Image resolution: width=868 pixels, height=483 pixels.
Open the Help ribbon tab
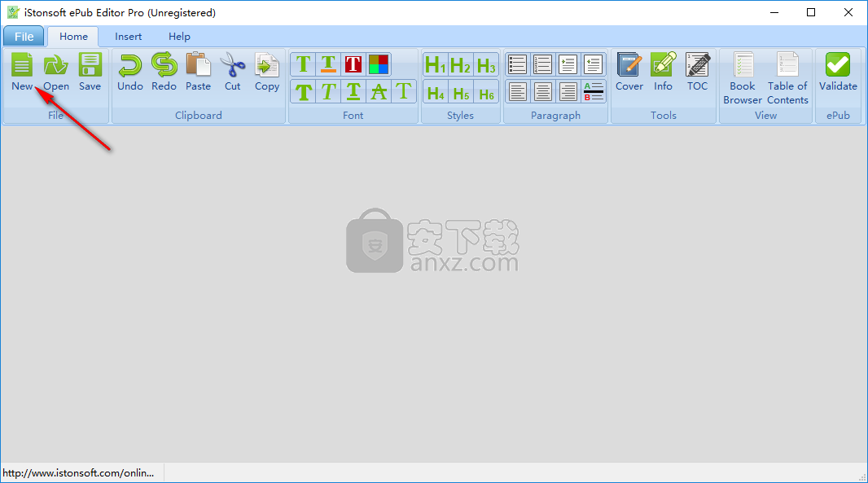[179, 37]
